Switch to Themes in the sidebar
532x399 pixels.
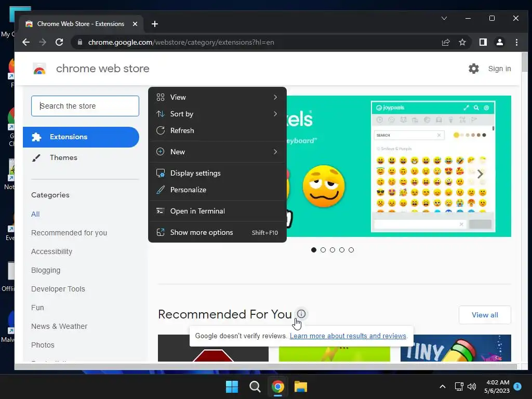click(81, 157)
